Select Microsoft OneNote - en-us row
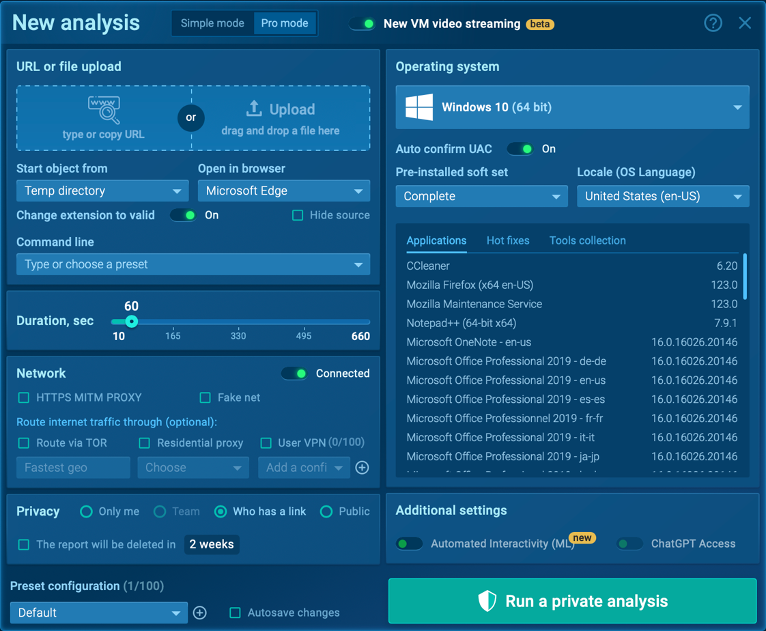766x631 pixels. tap(572, 342)
